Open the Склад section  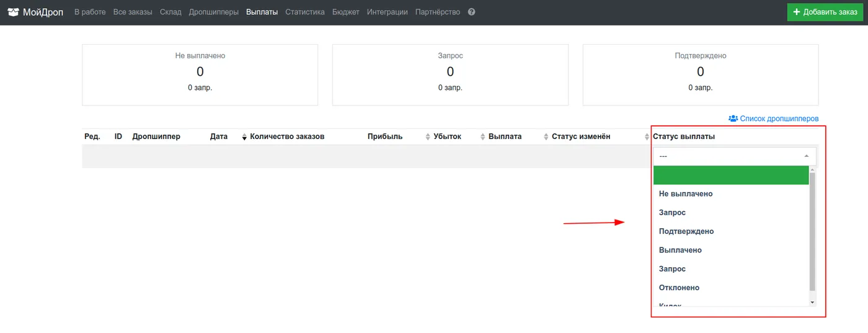tap(170, 12)
